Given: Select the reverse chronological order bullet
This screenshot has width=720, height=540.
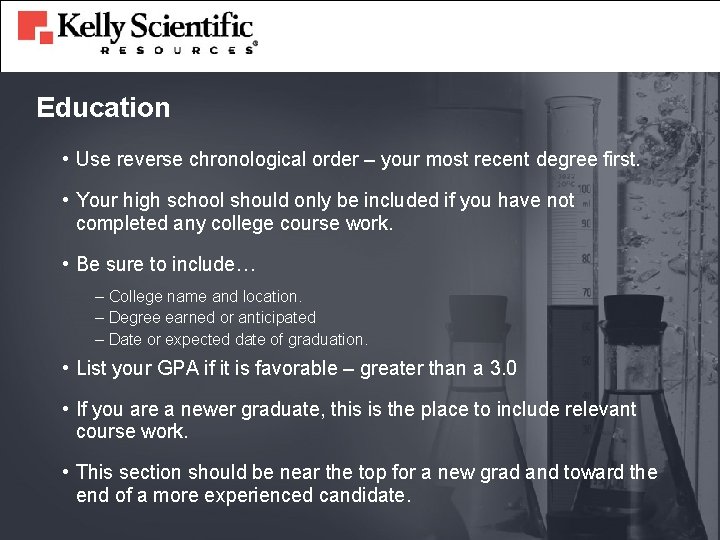Looking at the screenshot, I should pyautogui.click(x=357, y=159).
